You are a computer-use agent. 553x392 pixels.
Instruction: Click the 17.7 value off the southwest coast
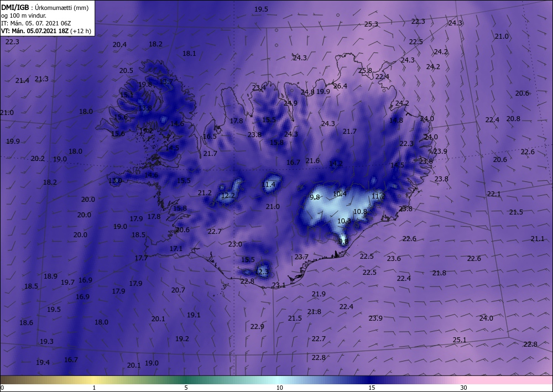(141, 258)
